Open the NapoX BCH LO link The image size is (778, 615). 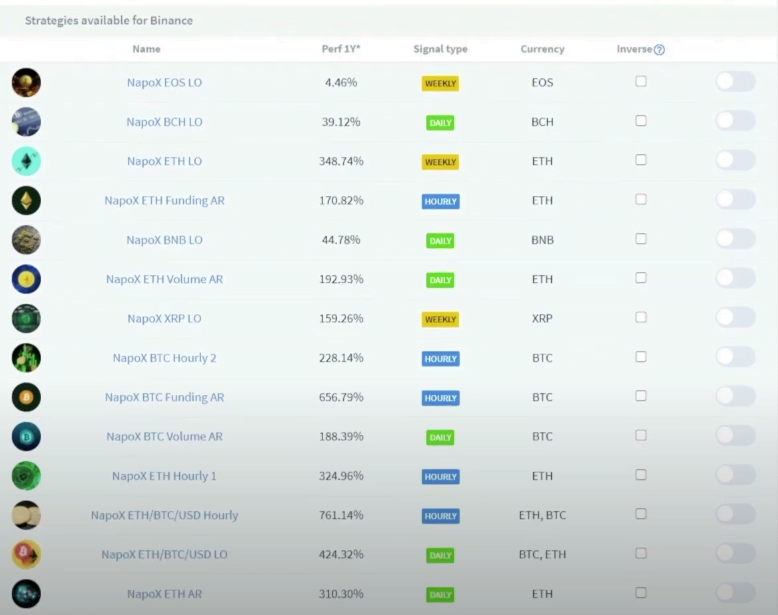coord(164,122)
